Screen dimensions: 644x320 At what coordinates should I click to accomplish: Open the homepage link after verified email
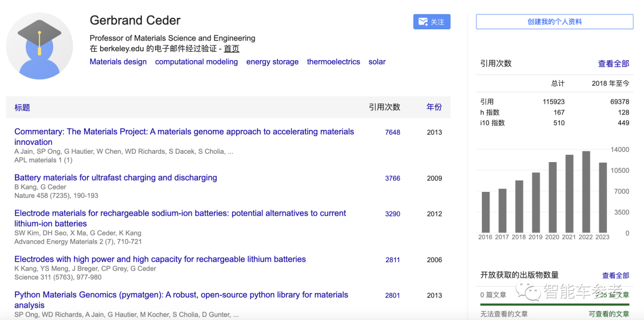point(231,49)
